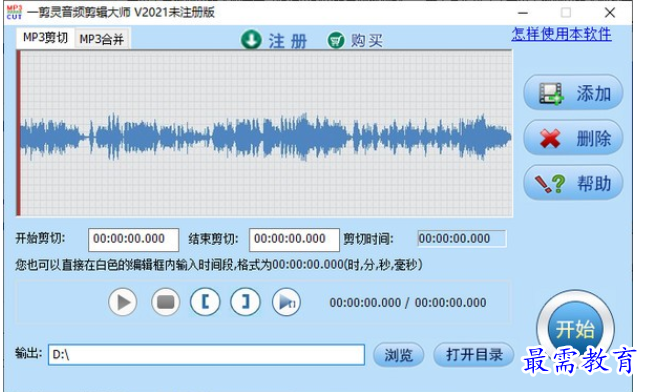The width and height of the screenshot is (645, 392).
Task: Open the MP3合并 tab
Action: tap(102, 39)
